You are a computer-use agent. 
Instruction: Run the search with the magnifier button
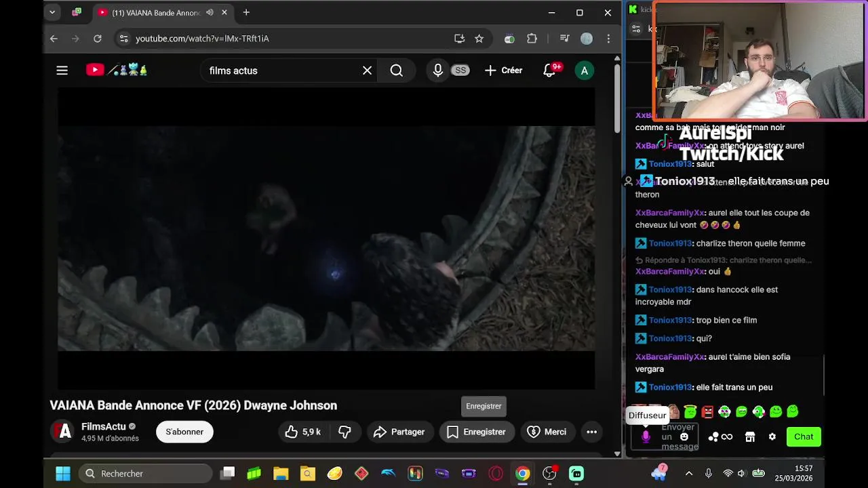tap(397, 70)
